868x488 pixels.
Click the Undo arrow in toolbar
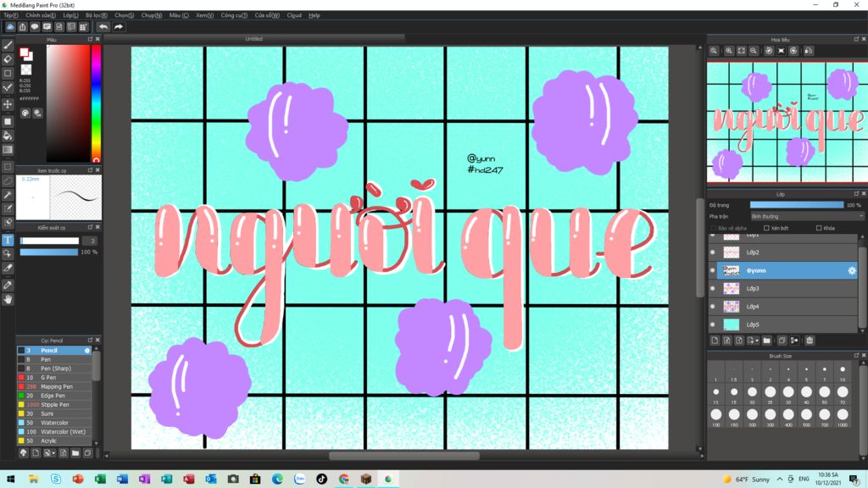[103, 26]
